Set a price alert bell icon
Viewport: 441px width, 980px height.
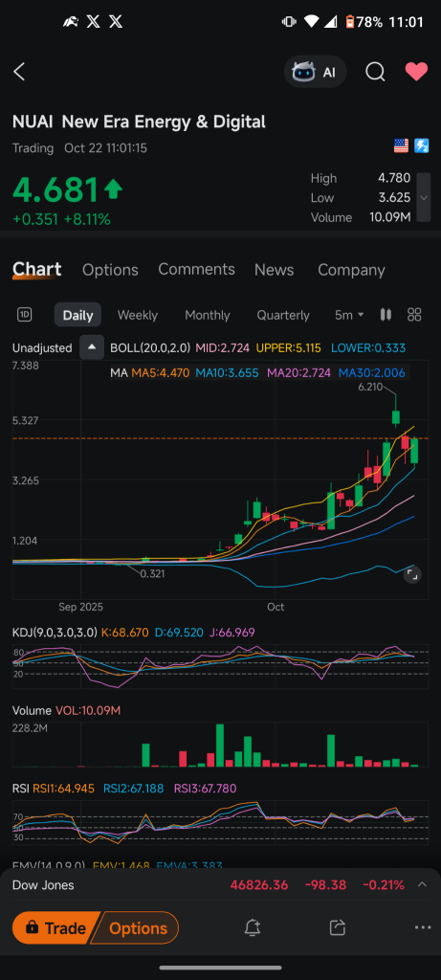point(252,927)
